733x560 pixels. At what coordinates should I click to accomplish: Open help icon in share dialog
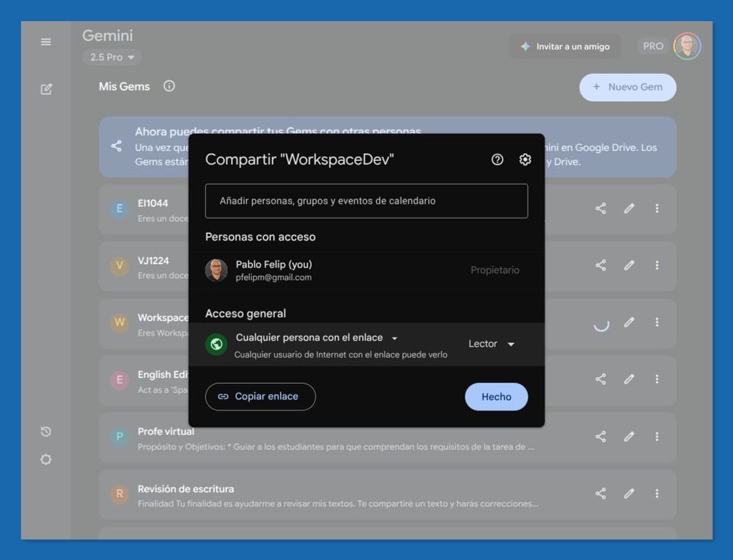tap(498, 159)
